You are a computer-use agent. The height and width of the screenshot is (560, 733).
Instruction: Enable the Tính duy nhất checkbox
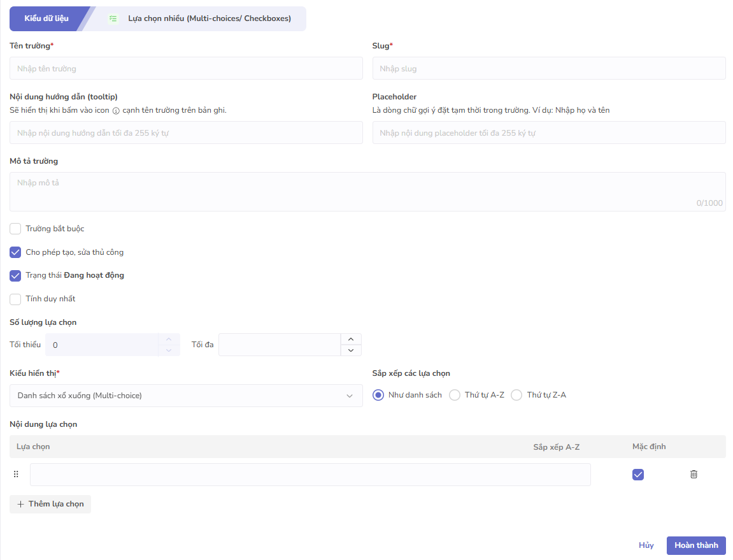point(15,299)
